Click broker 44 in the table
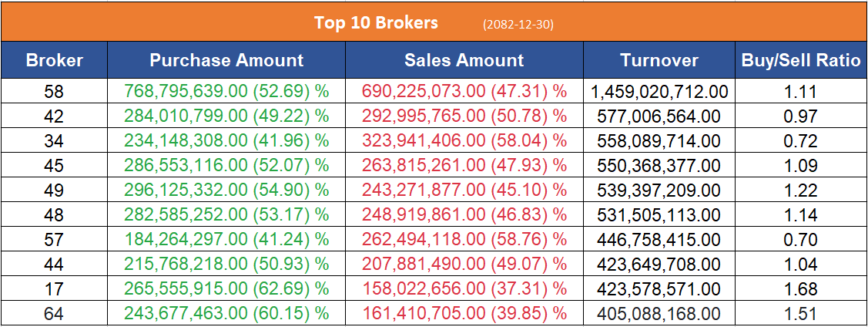 coord(54,265)
